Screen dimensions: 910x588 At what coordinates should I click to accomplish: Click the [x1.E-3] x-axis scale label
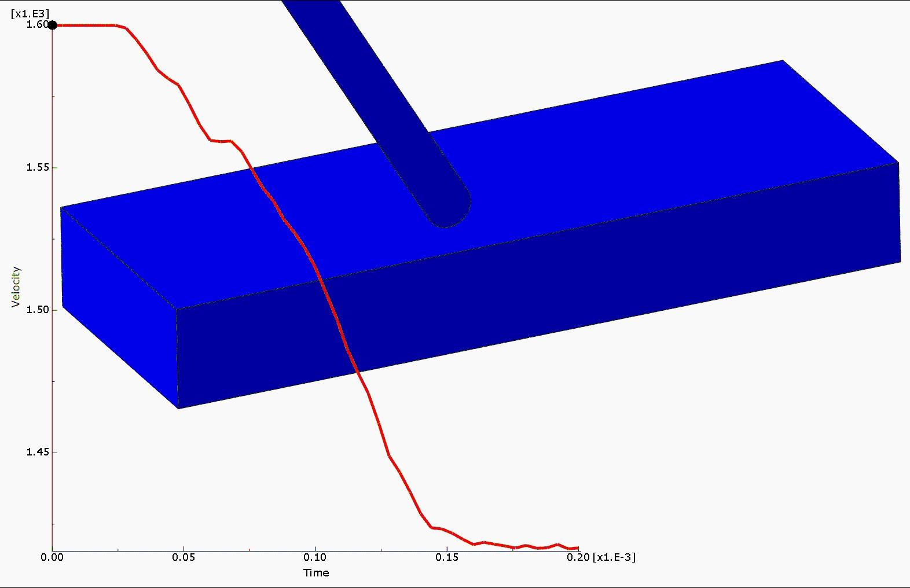(614, 557)
